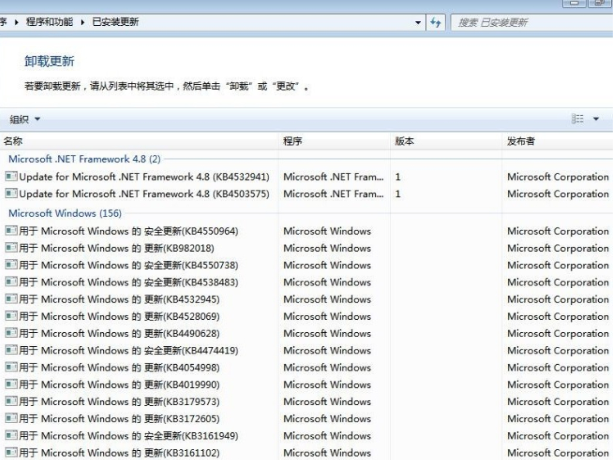Sort by the 版本 column header
The height and width of the screenshot is (460, 613).
446,141
